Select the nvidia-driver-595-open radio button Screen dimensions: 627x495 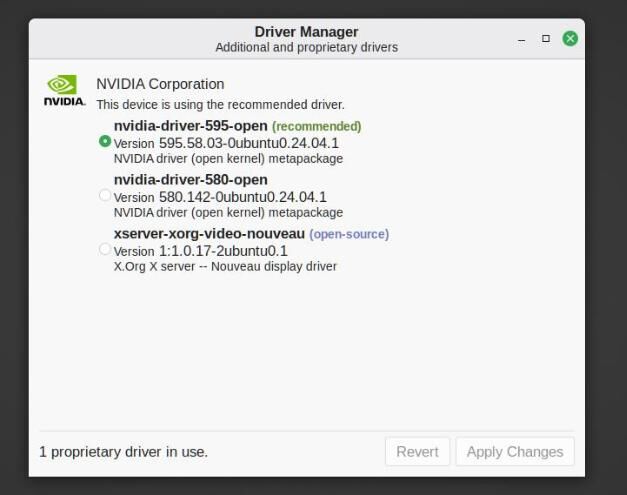click(105, 141)
